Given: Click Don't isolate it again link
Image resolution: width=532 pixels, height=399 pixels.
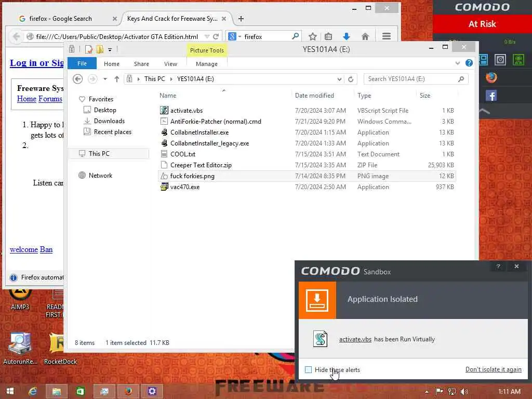Looking at the screenshot, I should pyautogui.click(x=494, y=369).
